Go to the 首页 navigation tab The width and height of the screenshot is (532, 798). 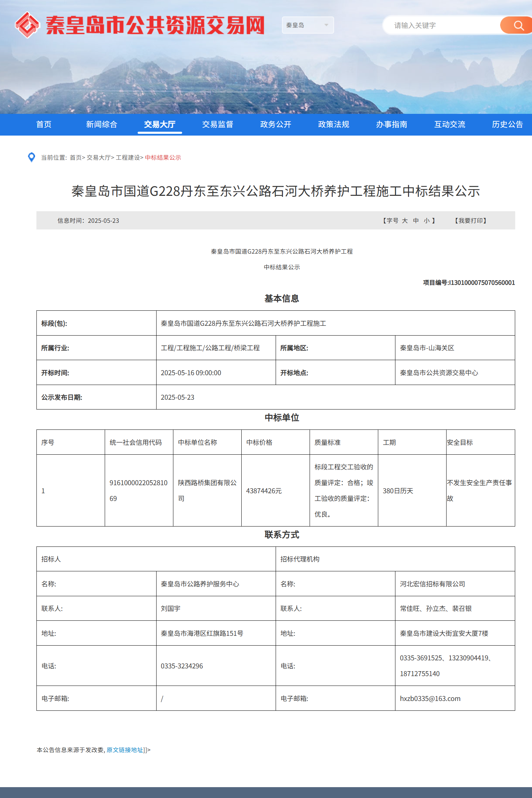(44, 124)
